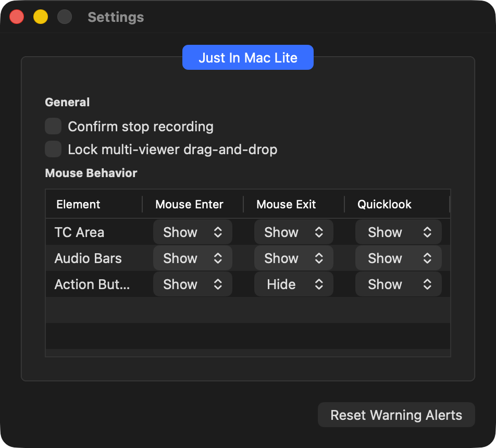This screenshot has width=496, height=448.
Task: Select the Just In Mac Lite tab
Action: [247, 57]
